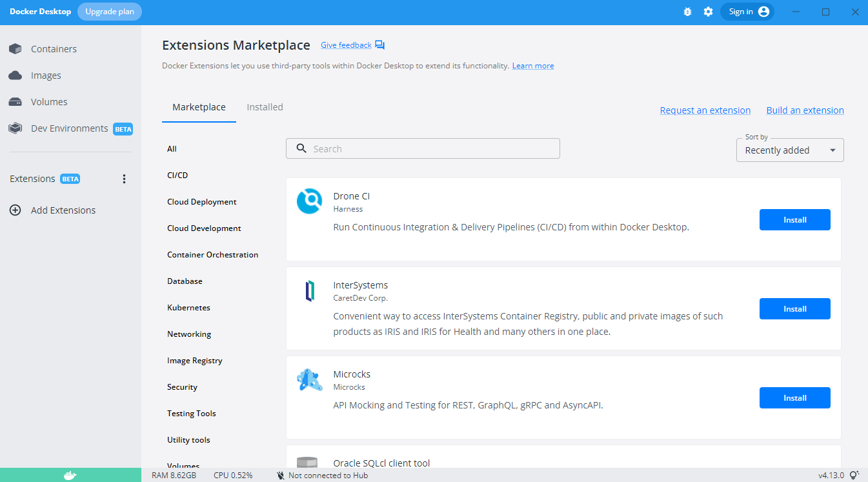This screenshot has width=868, height=482.
Task: Open the Extensions three-dot menu
Action: tap(125, 179)
